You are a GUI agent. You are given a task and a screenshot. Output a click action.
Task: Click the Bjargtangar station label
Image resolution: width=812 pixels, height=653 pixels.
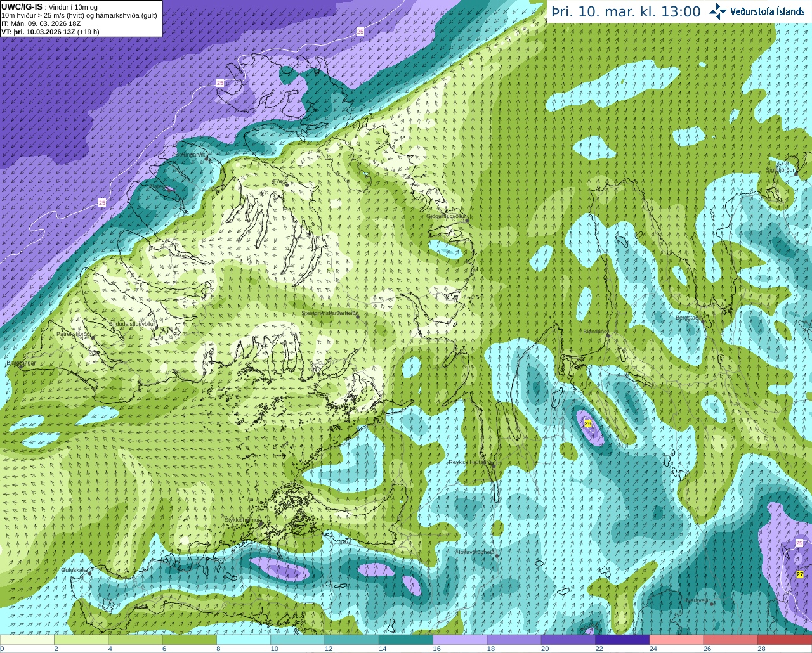(21, 363)
